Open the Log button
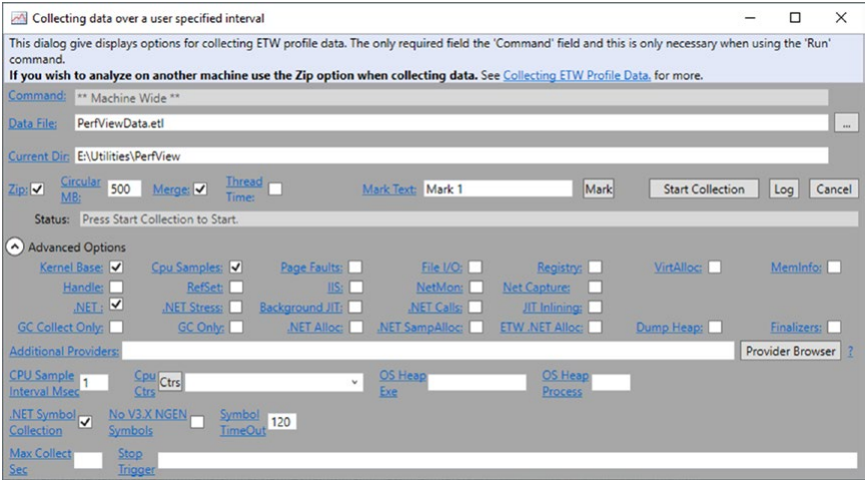Image resolution: width=868 pixels, height=483 pixels. [x=783, y=190]
